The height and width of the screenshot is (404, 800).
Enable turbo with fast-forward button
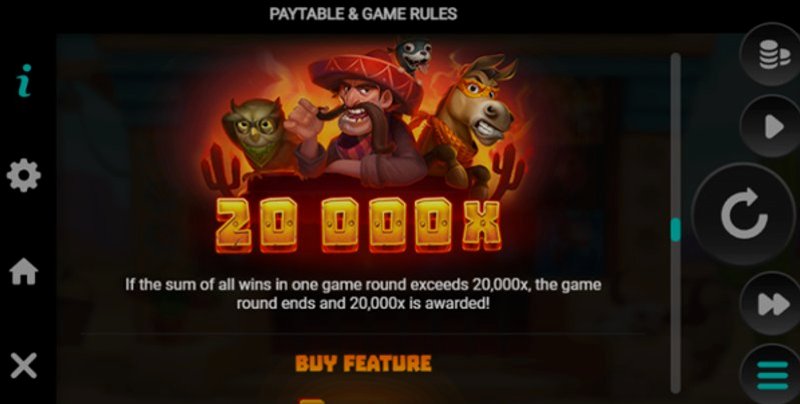click(772, 305)
